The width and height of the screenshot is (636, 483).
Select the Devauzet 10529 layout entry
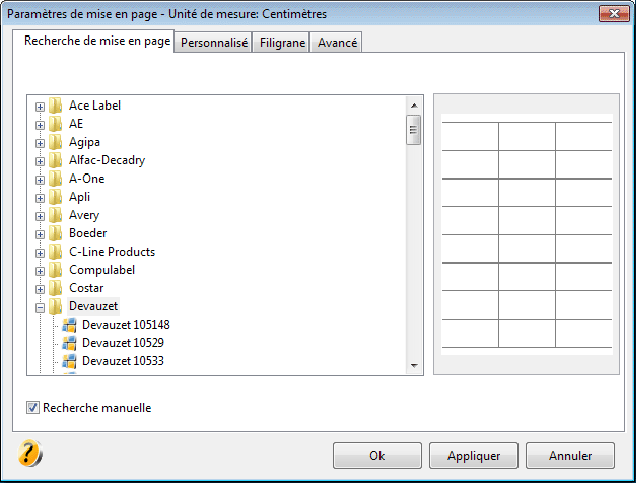tap(123, 343)
